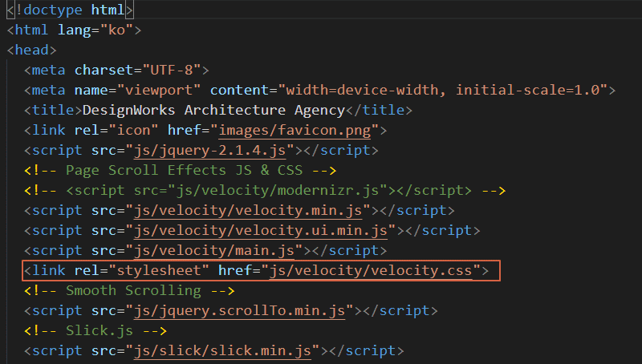Screen dimensions: 642x364
Task: Open the js/slick/slick.min.js link
Action: tap(222, 350)
